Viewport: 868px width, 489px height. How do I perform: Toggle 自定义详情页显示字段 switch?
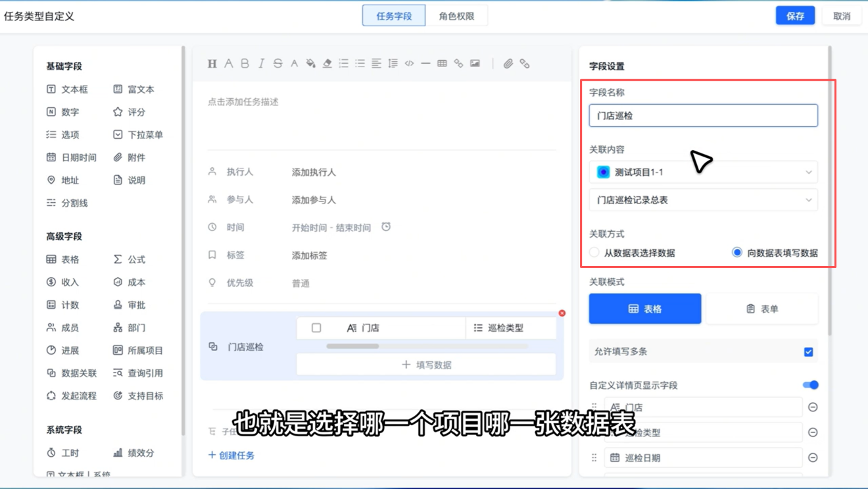click(x=811, y=385)
